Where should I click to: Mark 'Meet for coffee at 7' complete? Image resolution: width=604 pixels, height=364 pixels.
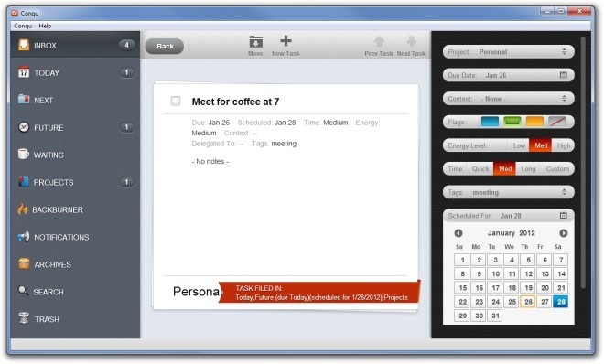pyautogui.click(x=176, y=102)
